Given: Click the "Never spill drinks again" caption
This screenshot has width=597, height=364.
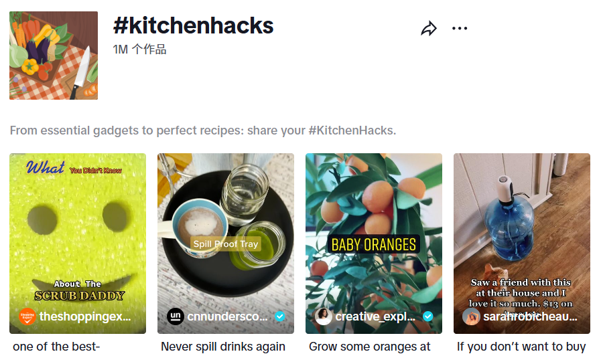Looking at the screenshot, I should point(223,347).
